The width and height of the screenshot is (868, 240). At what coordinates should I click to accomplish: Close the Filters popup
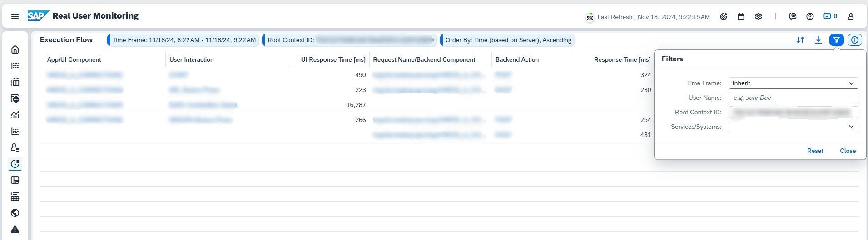click(848, 151)
